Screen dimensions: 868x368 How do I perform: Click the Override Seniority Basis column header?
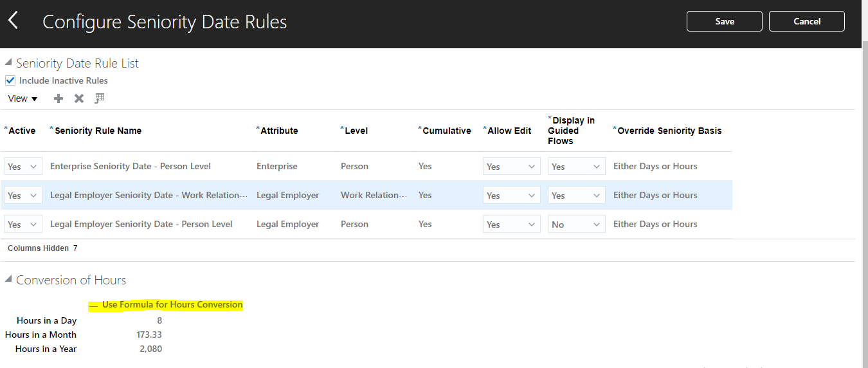[669, 131]
